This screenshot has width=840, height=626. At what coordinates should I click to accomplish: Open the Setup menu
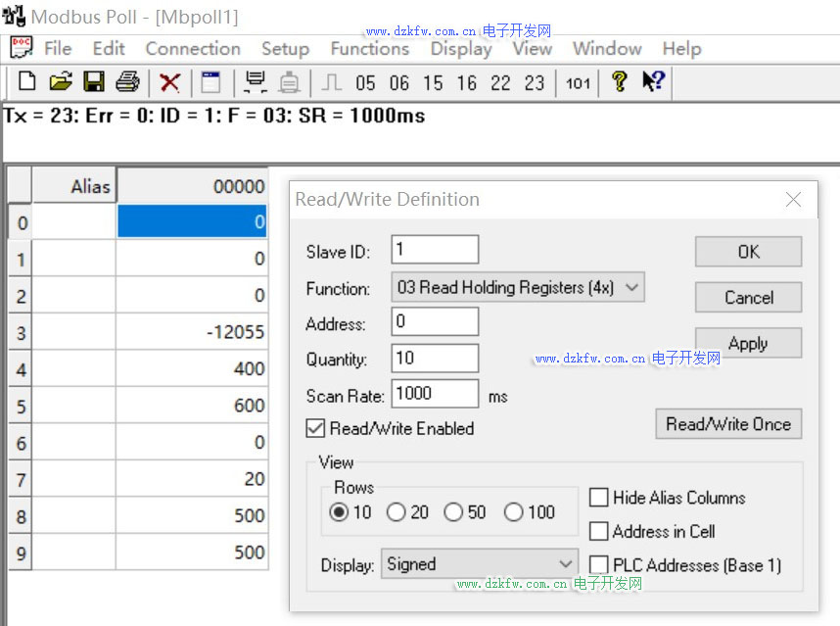point(285,48)
